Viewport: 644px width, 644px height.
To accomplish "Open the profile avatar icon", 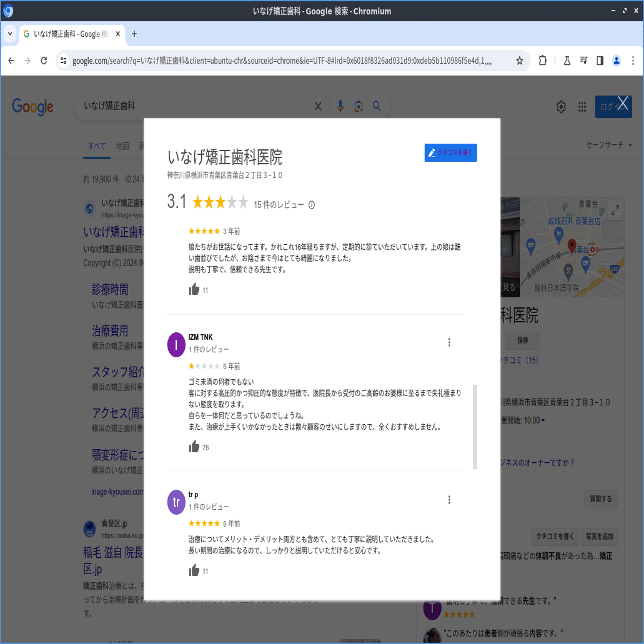I will click(x=617, y=61).
